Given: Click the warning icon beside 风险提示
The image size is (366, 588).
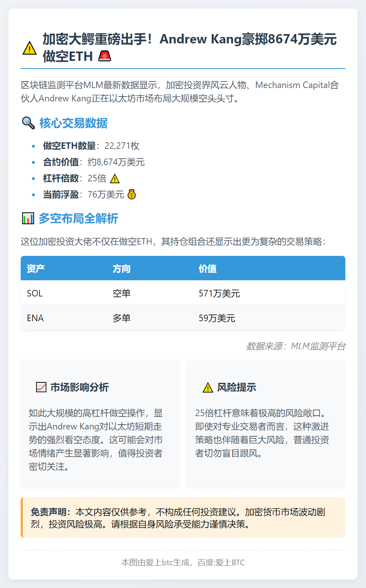Looking at the screenshot, I should tap(208, 388).
